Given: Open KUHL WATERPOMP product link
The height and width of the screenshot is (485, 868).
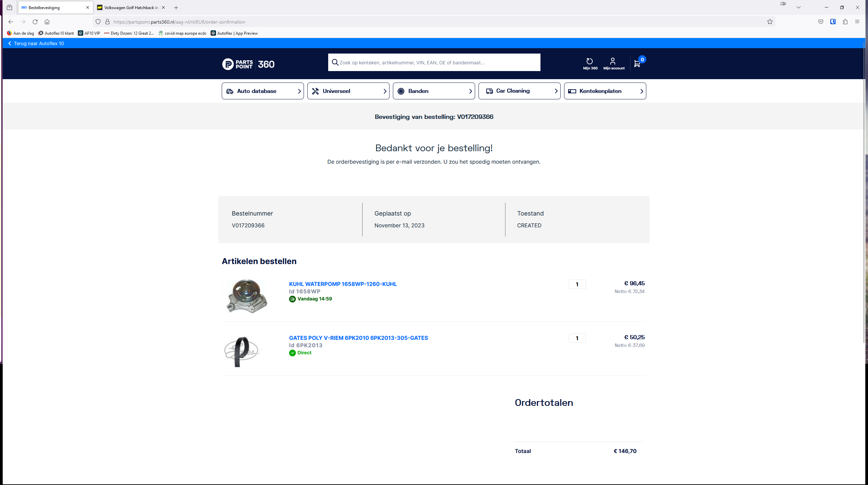Looking at the screenshot, I should pos(343,284).
